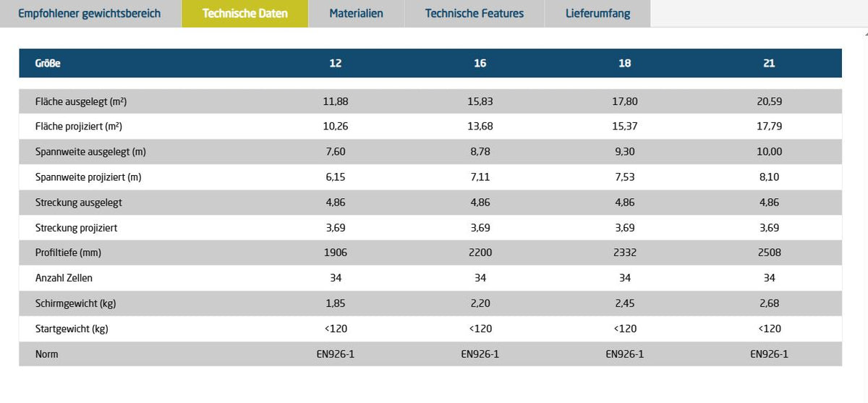
Task: Select the Streckung projiziert row label
Action: [x=76, y=228]
